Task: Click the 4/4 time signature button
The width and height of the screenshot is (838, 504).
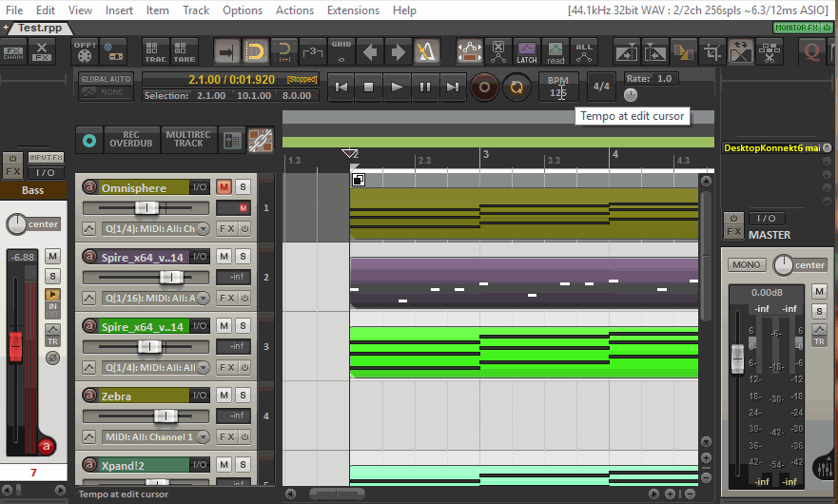Action: pyautogui.click(x=601, y=86)
